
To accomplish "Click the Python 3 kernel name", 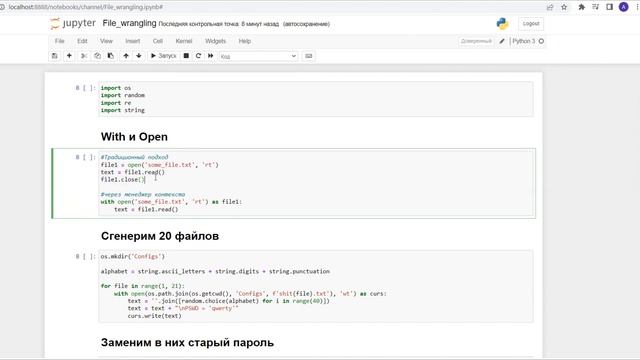I will point(524,41).
